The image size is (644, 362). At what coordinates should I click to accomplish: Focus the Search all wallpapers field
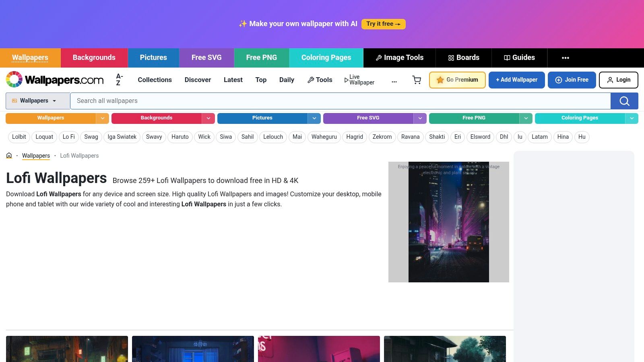[x=341, y=101]
